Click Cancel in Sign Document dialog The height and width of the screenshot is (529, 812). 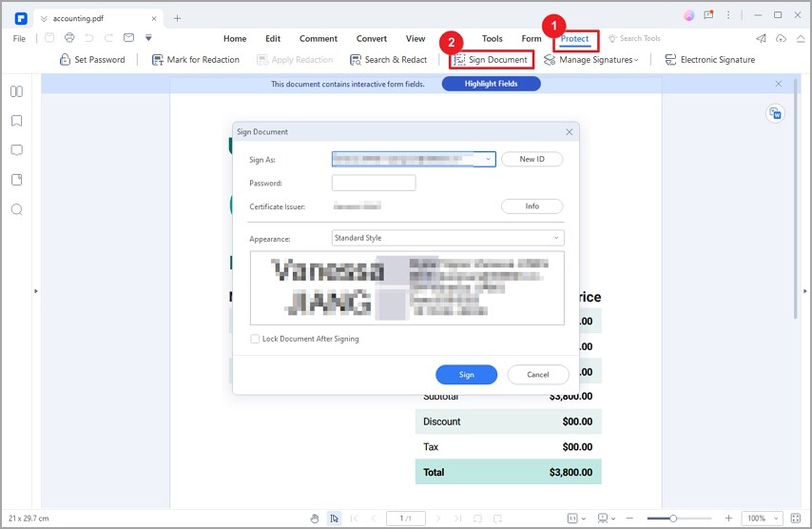(x=538, y=375)
